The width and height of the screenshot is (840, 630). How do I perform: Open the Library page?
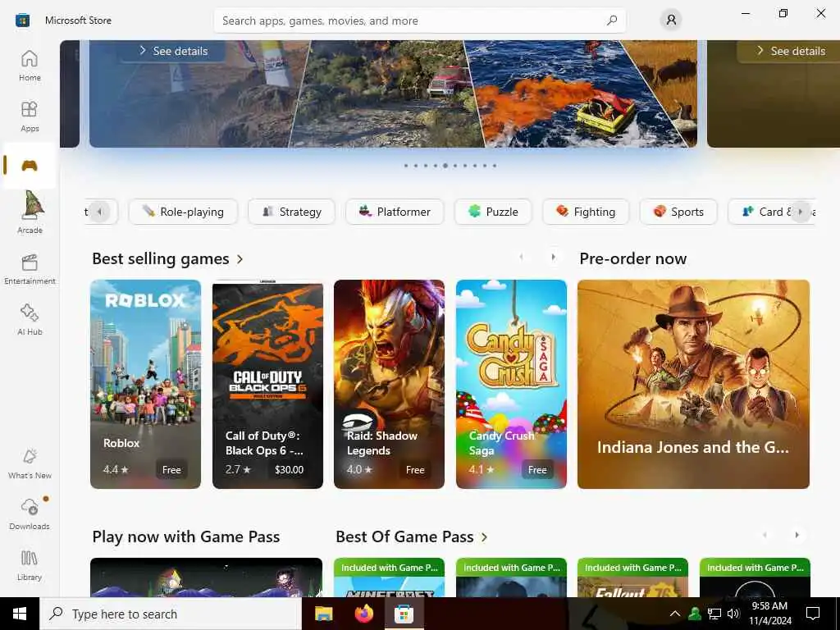(x=30, y=565)
